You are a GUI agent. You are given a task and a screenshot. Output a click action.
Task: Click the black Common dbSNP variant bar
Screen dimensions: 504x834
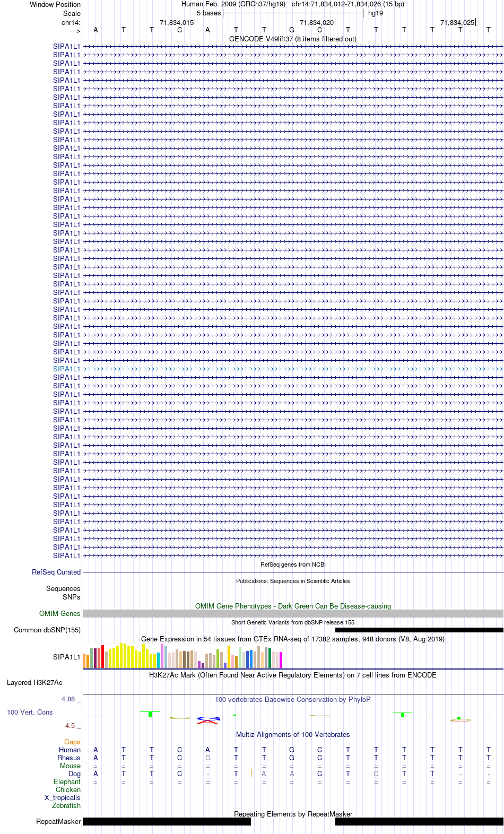point(419,630)
